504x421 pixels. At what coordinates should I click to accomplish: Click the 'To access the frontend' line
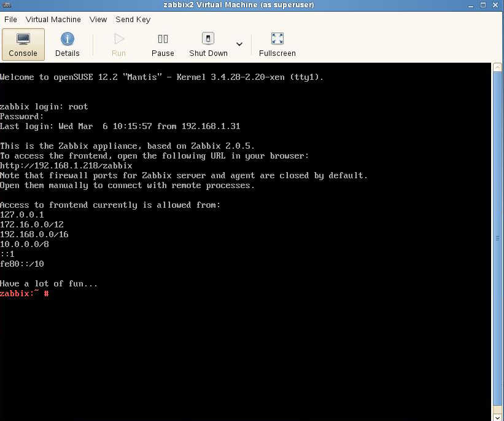[x=154, y=155]
